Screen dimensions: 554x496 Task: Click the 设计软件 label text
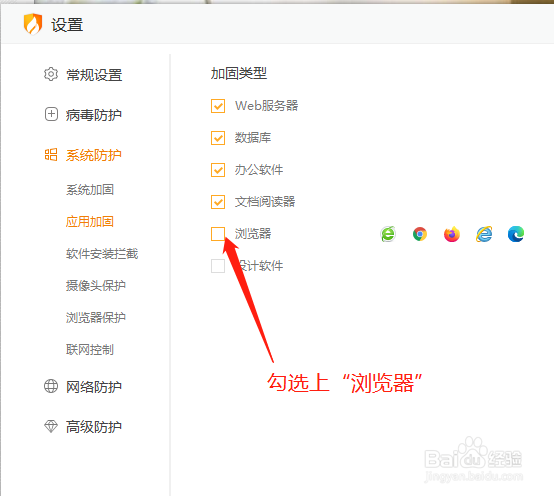(x=261, y=266)
